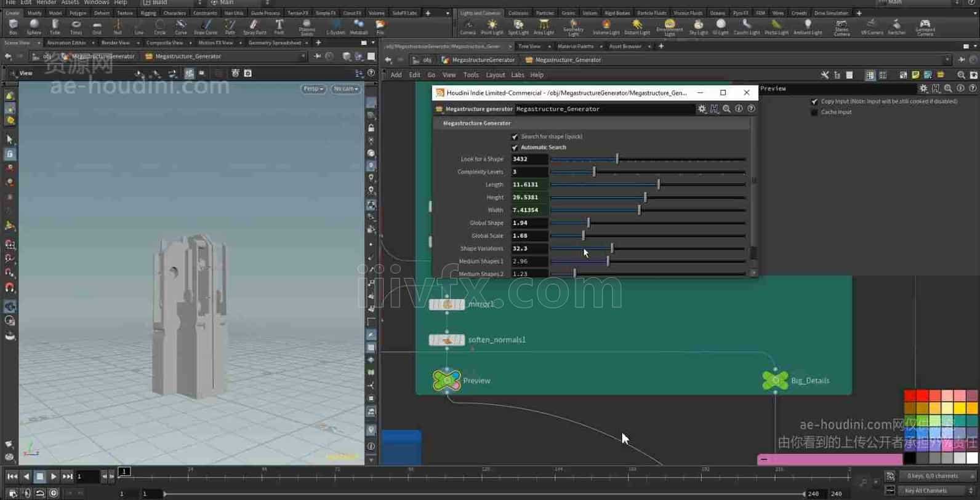This screenshot has width=980, height=500.
Task: Click the mirror1 node in the network
Action: tap(447, 304)
